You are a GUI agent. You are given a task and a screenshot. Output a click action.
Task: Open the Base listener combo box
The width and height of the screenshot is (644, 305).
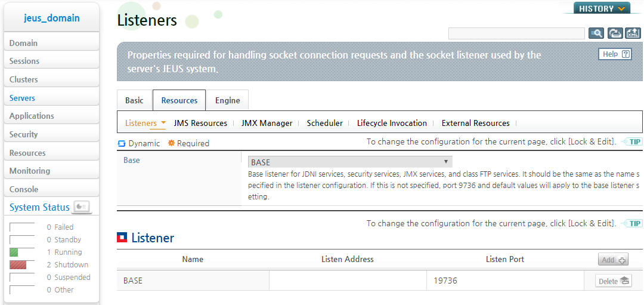point(350,162)
